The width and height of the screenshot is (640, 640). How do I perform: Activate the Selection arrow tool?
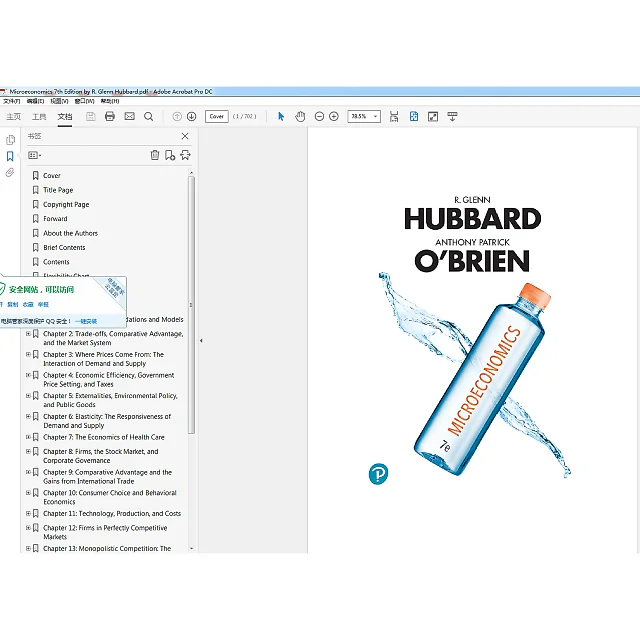[281, 117]
